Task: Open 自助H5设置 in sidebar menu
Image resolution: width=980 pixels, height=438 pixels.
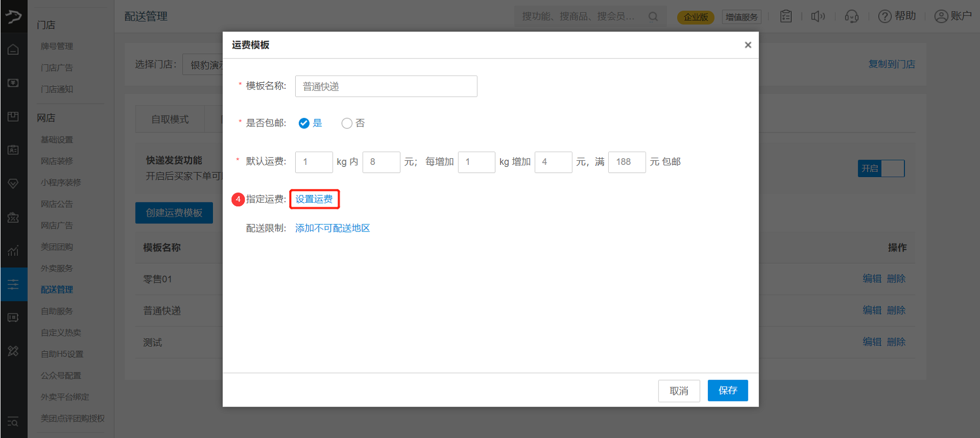Action: point(62,354)
